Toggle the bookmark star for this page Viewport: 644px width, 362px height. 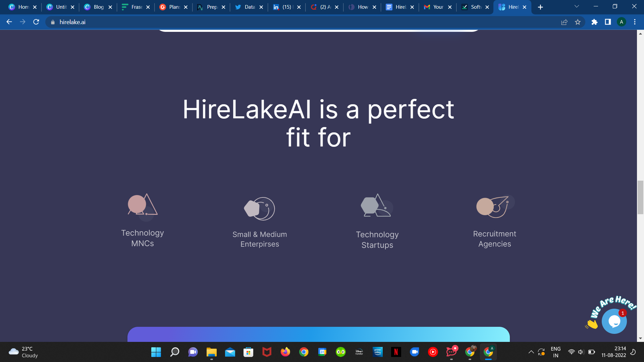click(x=578, y=22)
